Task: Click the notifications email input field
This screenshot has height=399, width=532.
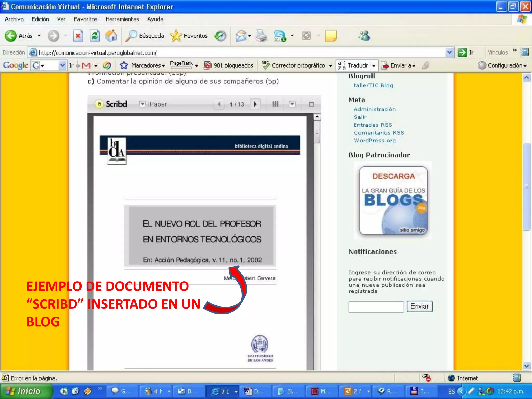Action: (x=376, y=307)
